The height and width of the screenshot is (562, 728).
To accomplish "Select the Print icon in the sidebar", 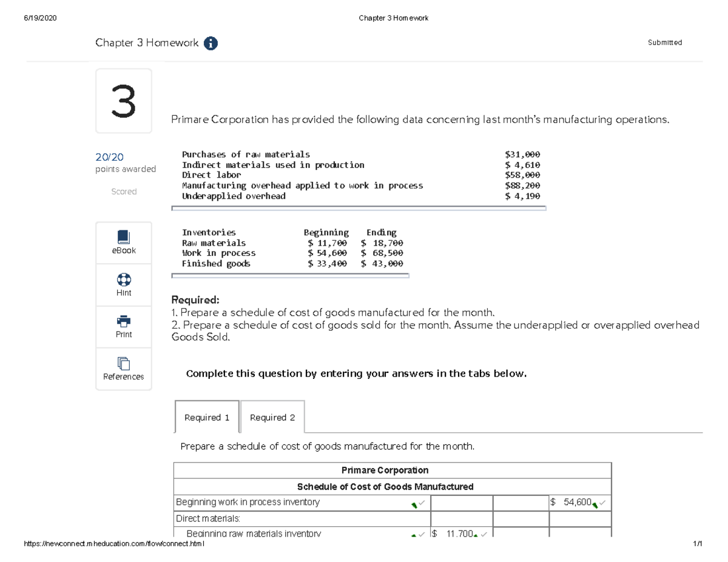I will point(123,321).
